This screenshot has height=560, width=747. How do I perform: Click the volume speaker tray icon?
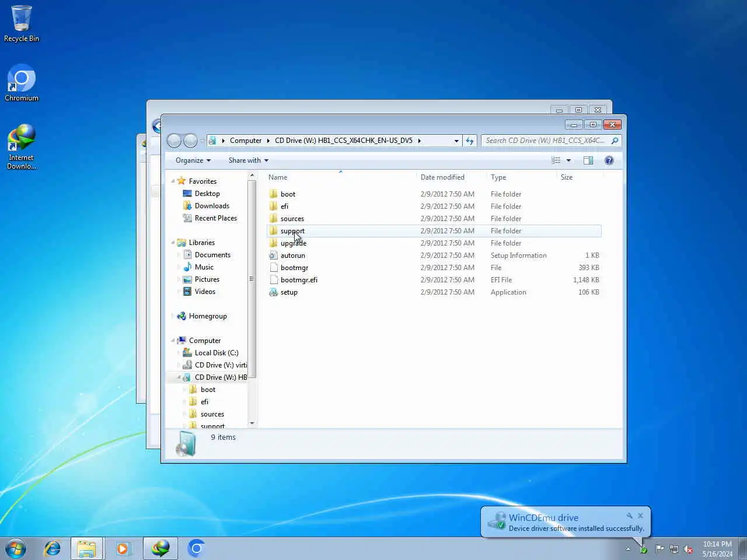pos(689,549)
